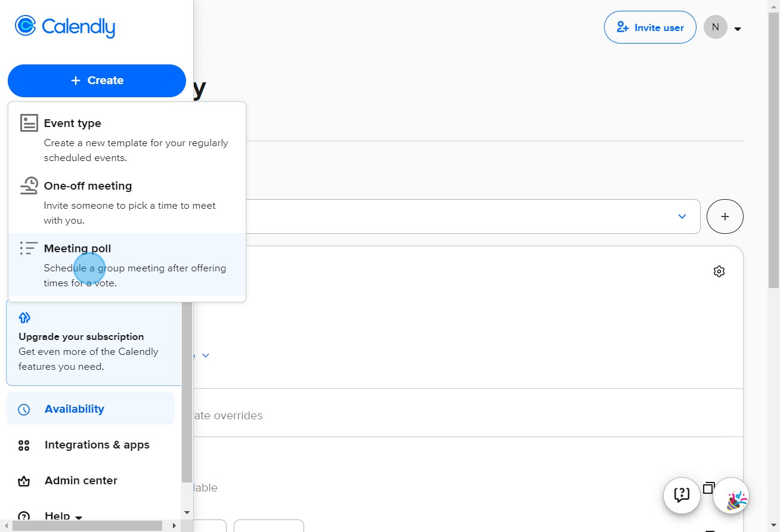Click the Invite user button
Image resolution: width=780 pixels, height=532 pixels.
[x=650, y=27]
